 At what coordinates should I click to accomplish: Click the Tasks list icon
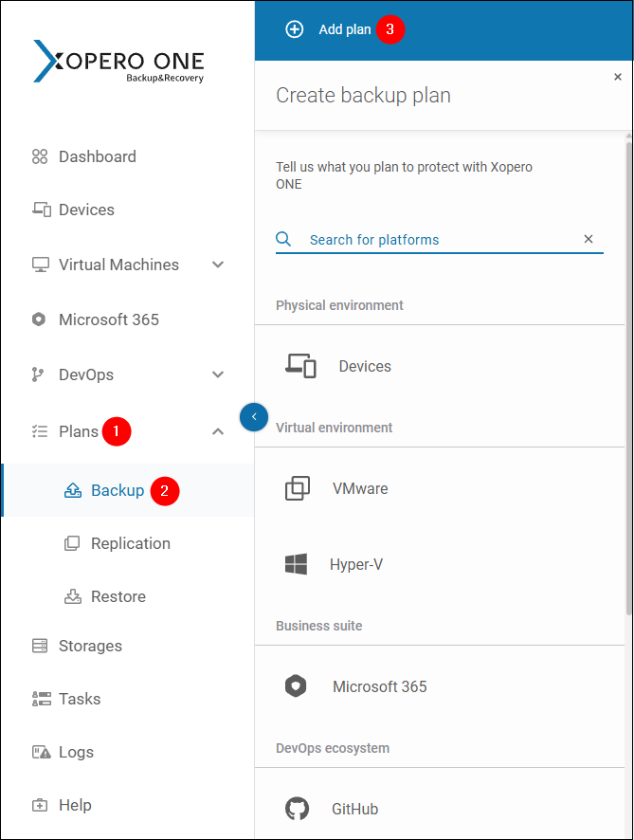42,699
